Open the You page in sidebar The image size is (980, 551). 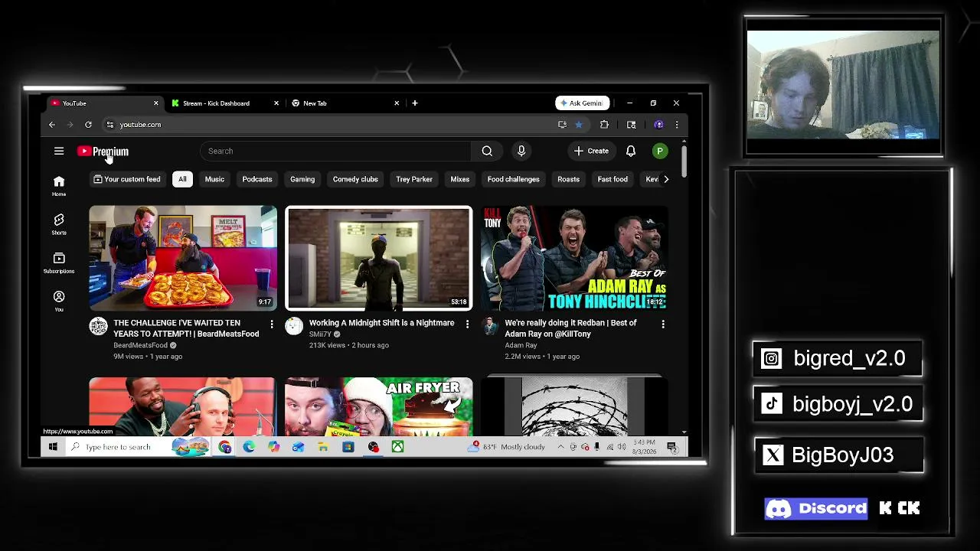(x=59, y=300)
